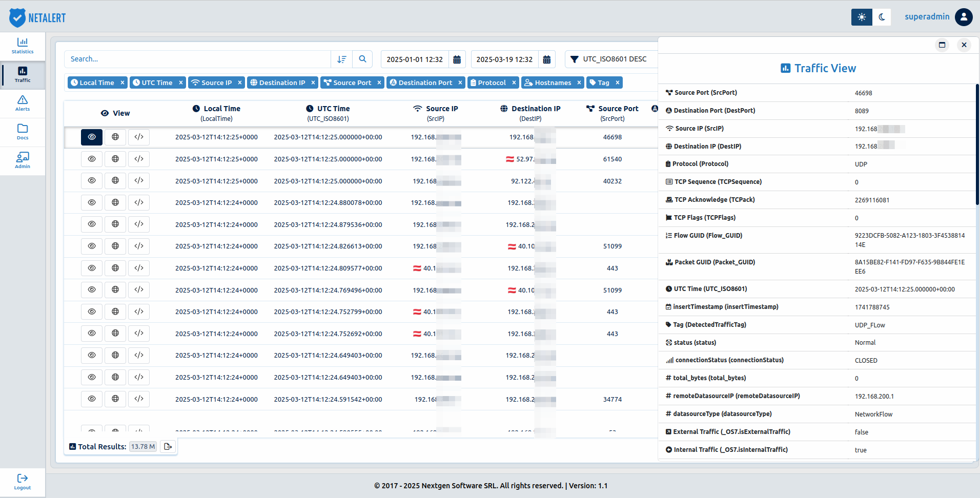This screenshot has width=980, height=498.
Task: Select Flow GUID value text
Action: (x=910, y=240)
